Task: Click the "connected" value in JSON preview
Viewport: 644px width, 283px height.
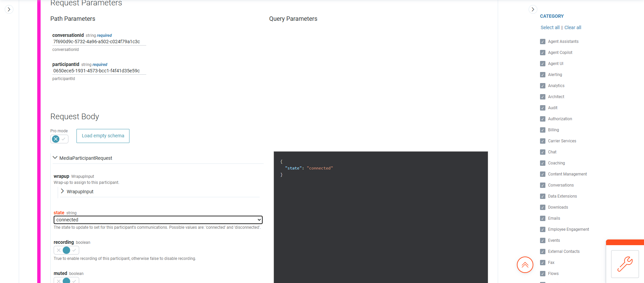Action: (320, 168)
